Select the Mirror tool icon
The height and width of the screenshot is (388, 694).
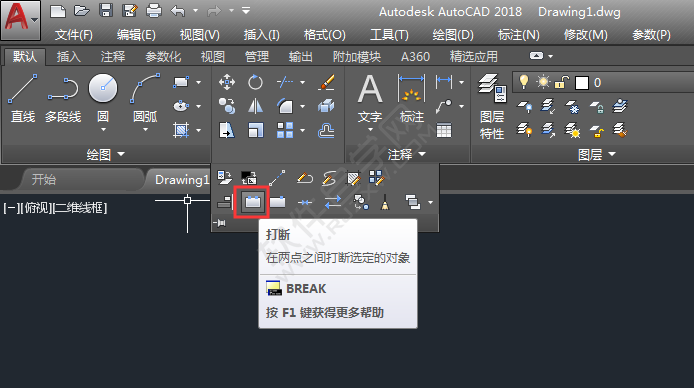[255, 106]
